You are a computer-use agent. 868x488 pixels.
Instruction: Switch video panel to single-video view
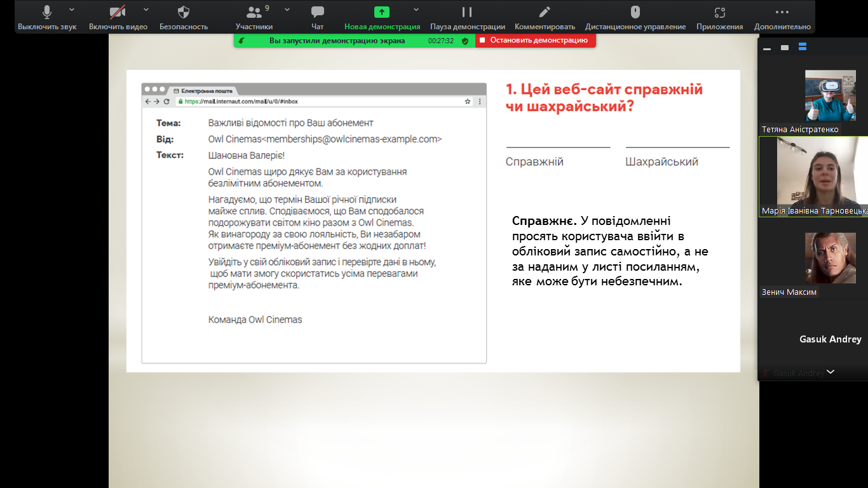[785, 48]
